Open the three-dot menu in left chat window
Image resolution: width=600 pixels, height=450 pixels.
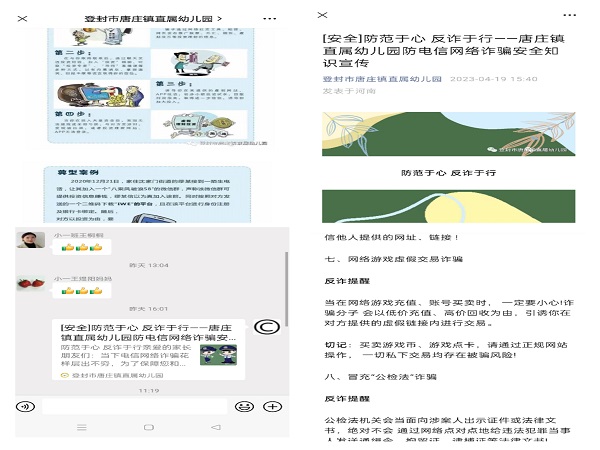269,18
